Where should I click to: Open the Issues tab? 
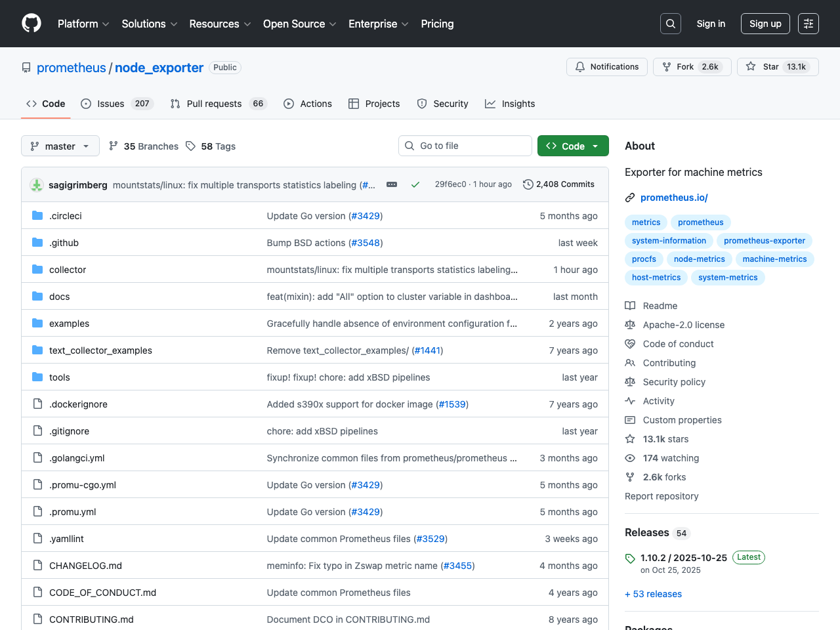coord(110,103)
